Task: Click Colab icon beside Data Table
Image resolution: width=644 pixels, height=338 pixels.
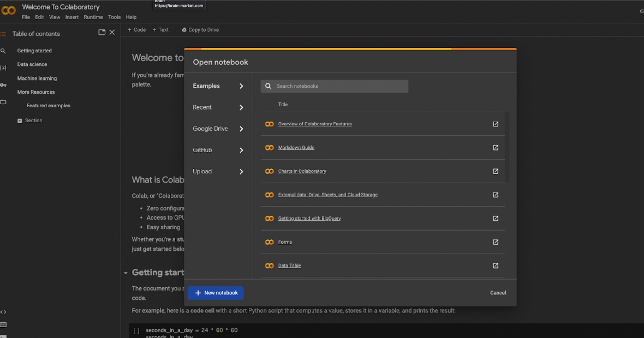Action: click(270, 266)
